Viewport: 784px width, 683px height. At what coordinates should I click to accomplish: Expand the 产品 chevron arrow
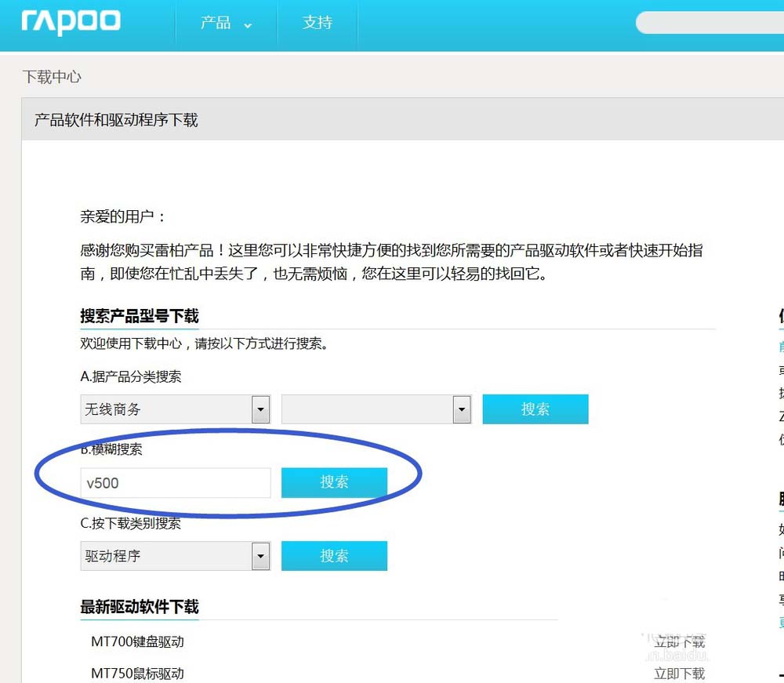(x=248, y=25)
